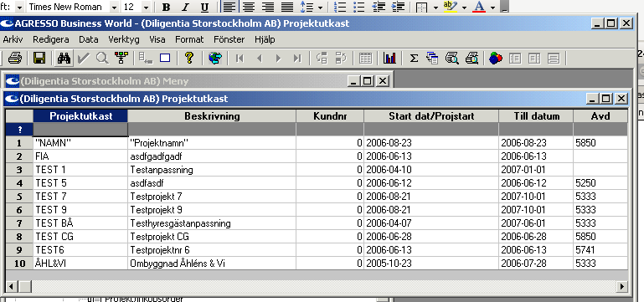Toggle align right paragraph button
This screenshot has width=644, height=302.
pos(268,7)
